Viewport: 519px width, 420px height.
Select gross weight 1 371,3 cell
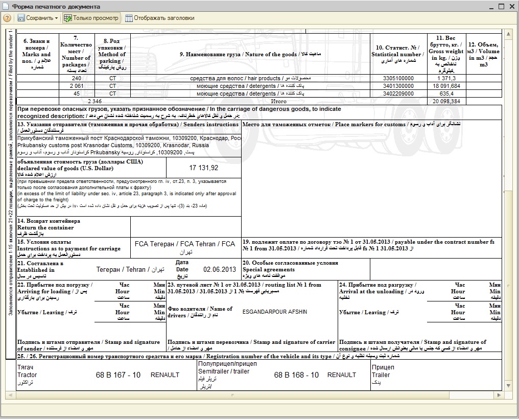click(446, 79)
